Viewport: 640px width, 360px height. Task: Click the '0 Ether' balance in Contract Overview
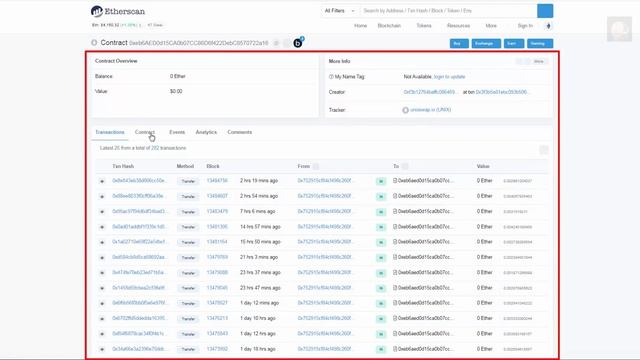pyautogui.click(x=178, y=76)
